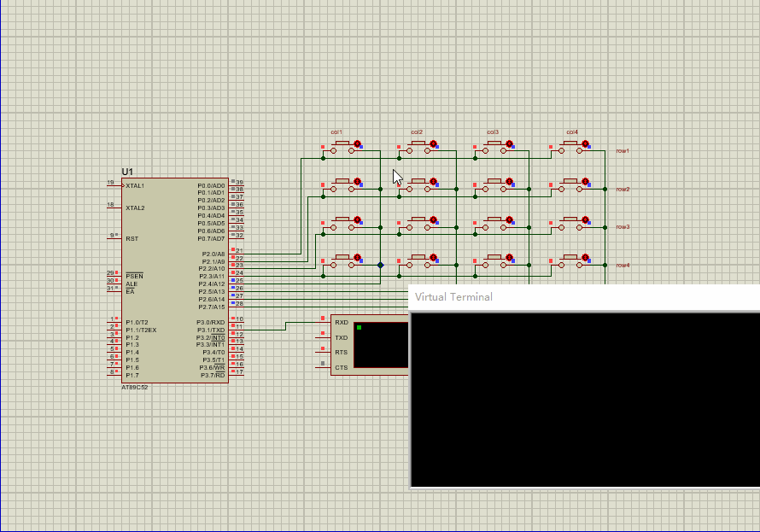
Task: Click the RTS pin on terminal component
Action: (342, 352)
